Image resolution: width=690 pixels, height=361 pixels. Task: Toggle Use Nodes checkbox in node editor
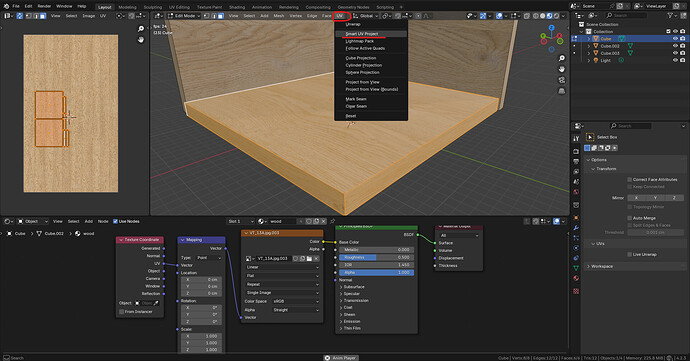[115, 221]
